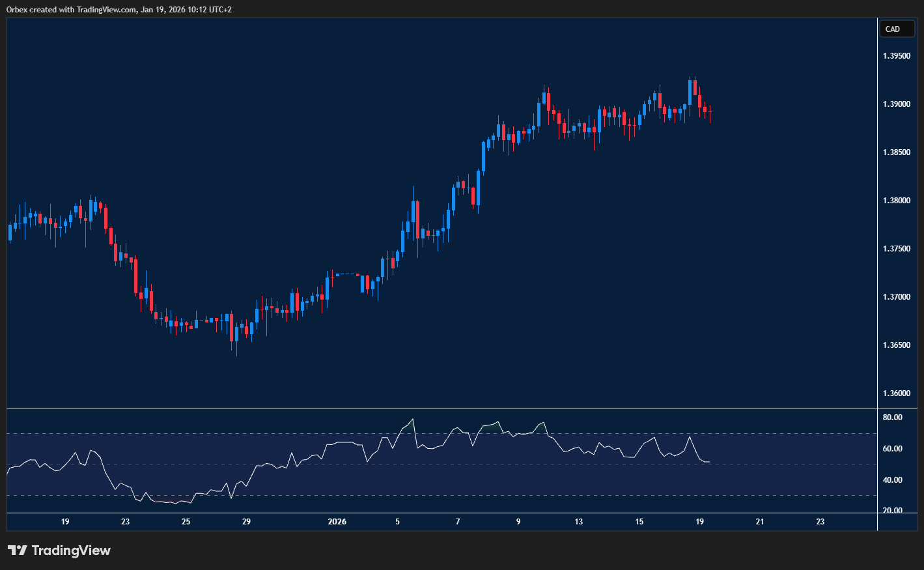This screenshot has width=924, height=570.
Task: Click the TradingView brand name text
Action: point(72,550)
